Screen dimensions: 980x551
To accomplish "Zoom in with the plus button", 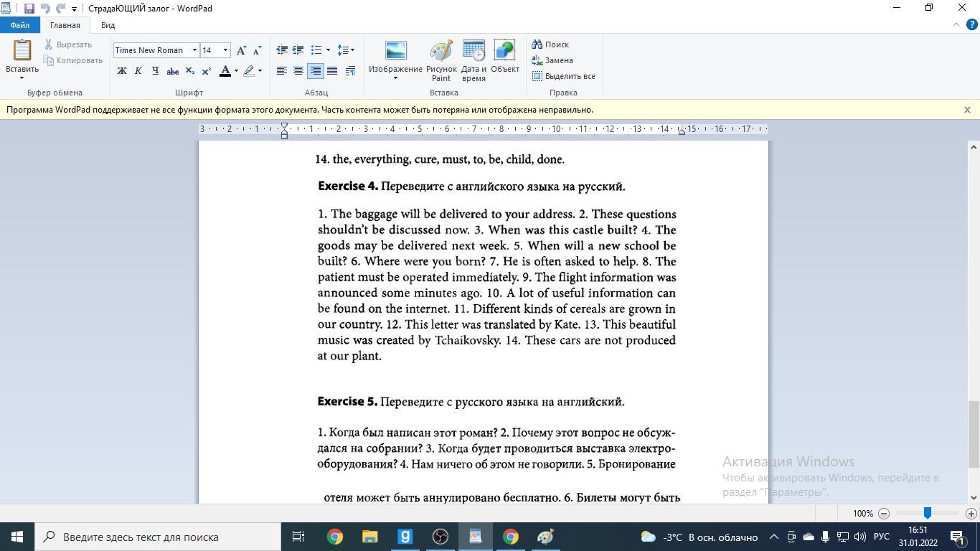I will click(x=971, y=514).
